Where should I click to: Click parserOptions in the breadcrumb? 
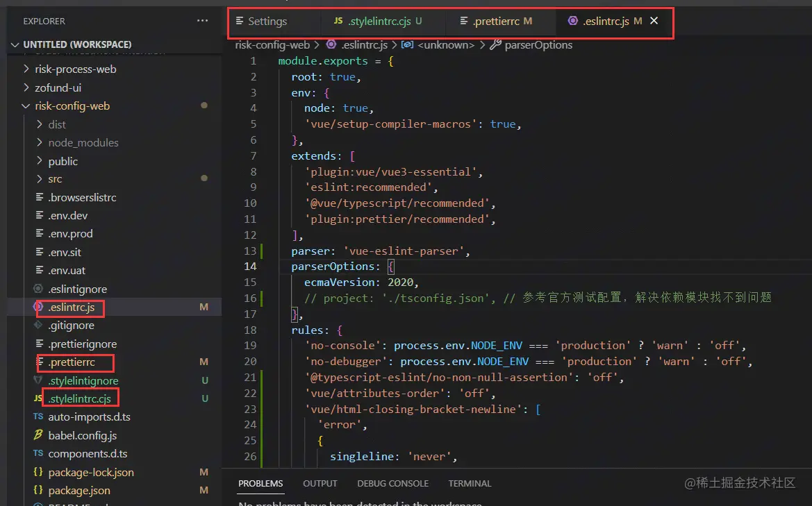(x=538, y=45)
